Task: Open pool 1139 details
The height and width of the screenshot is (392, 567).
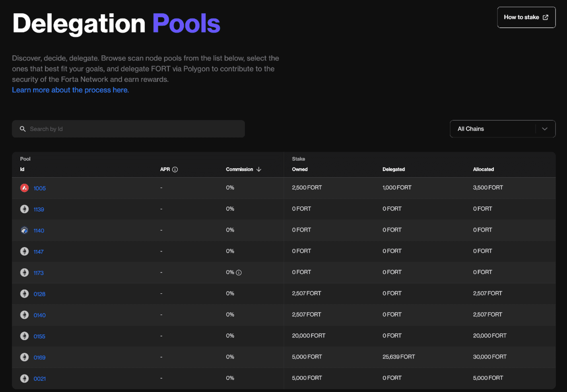Action: [x=39, y=209]
